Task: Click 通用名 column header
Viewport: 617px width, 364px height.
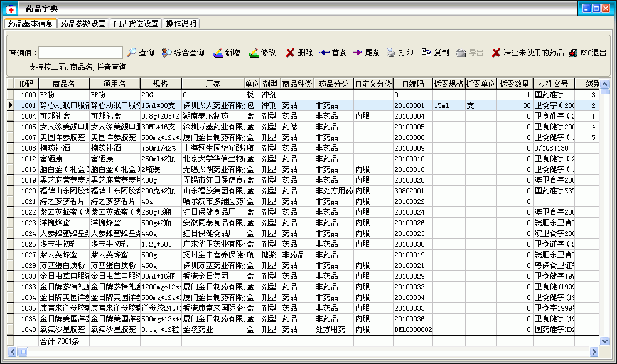Action: (x=114, y=84)
